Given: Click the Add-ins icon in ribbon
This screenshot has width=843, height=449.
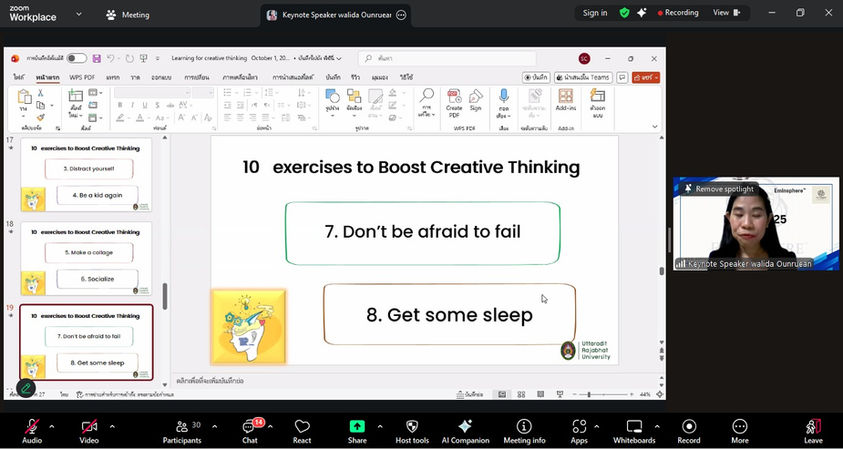Looking at the screenshot, I should click(x=566, y=96).
